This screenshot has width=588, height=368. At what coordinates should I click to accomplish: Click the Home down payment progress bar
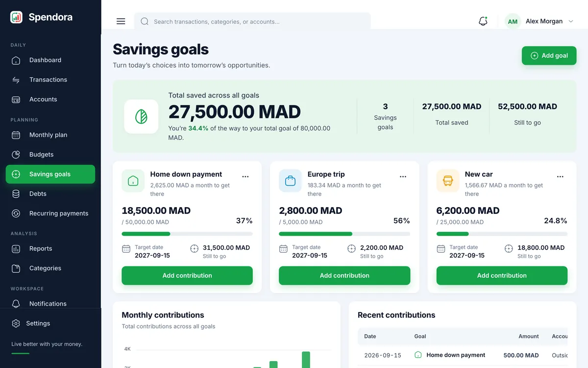[187, 234]
